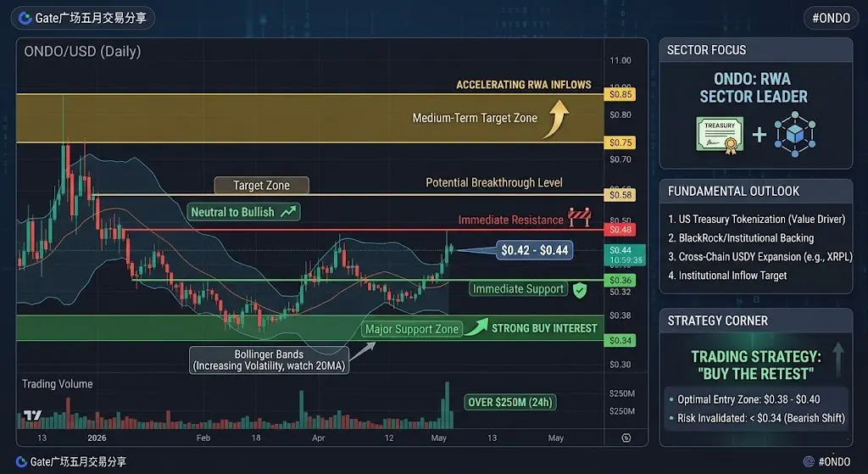Click the OVER $250M (24h) volume badge
The image size is (868, 474).
click(509, 403)
